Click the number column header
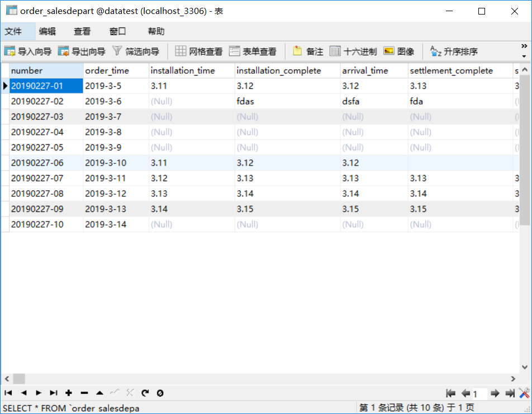 (46, 70)
